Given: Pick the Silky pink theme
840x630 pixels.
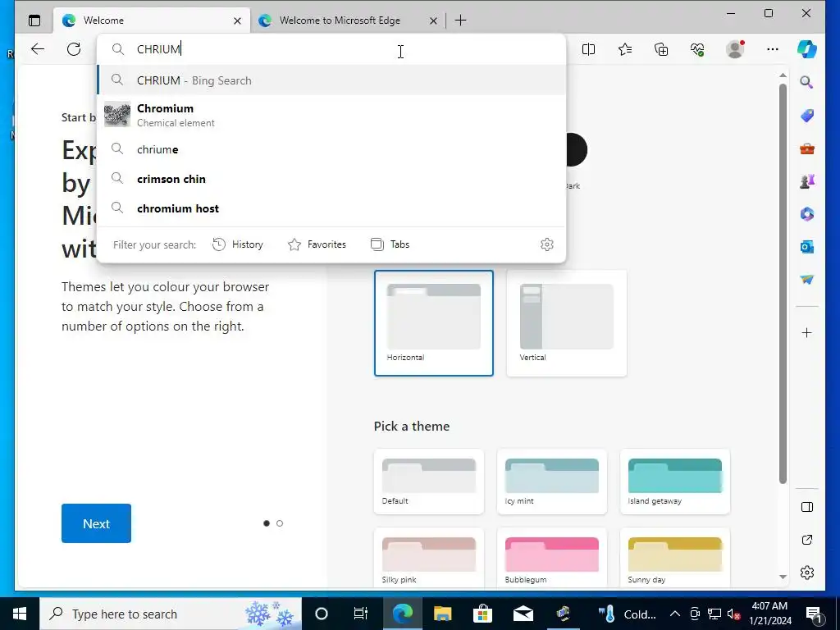Looking at the screenshot, I should tap(428, 557).
